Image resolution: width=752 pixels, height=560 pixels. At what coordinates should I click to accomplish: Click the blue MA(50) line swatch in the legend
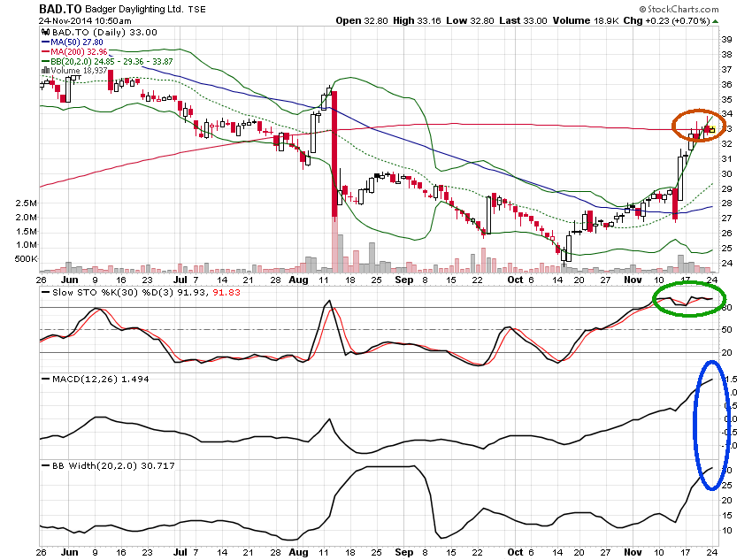45,42
